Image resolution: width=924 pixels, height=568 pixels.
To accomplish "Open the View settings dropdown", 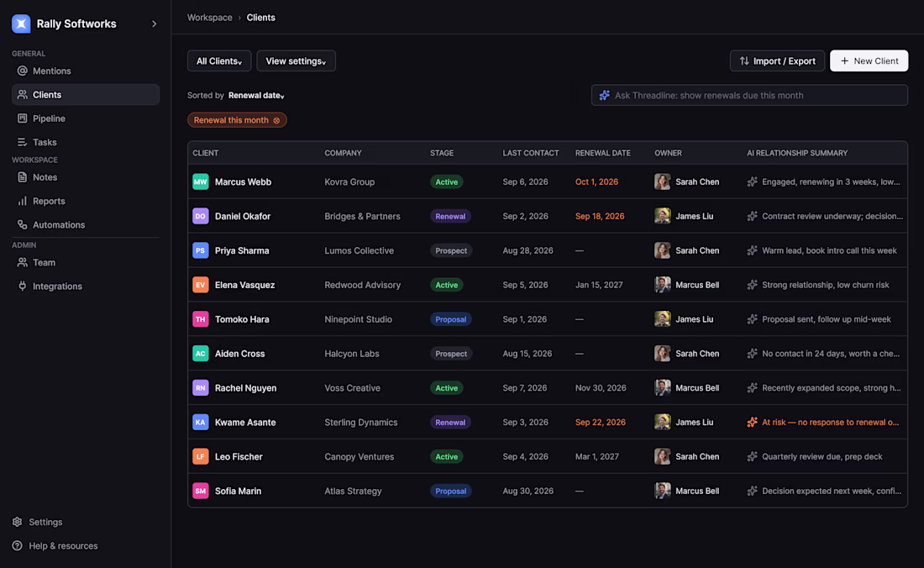I will pos(296,60).
